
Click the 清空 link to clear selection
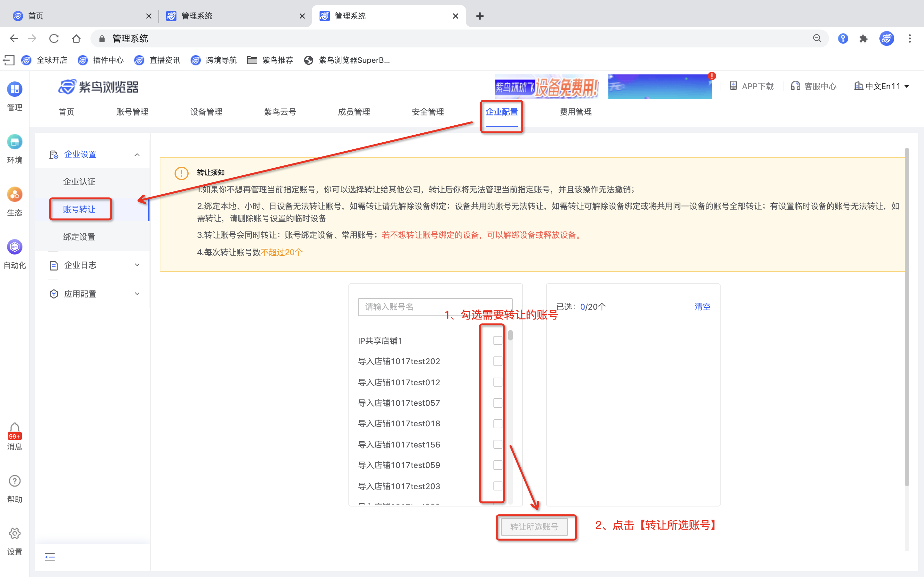703,306
